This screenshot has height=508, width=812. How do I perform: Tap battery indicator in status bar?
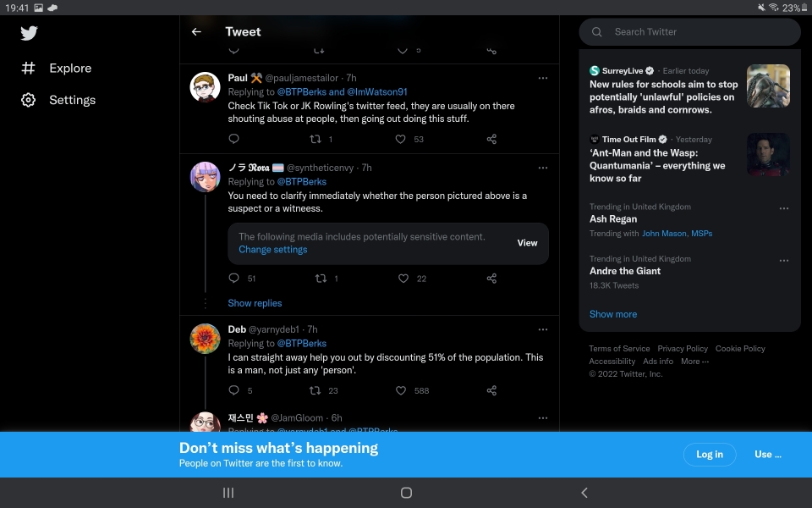(804, 8)
